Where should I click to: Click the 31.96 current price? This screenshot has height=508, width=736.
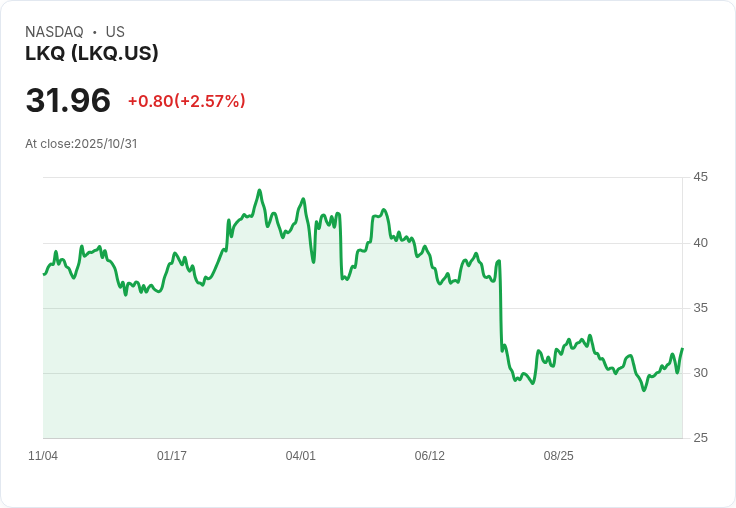click(68, 101)
